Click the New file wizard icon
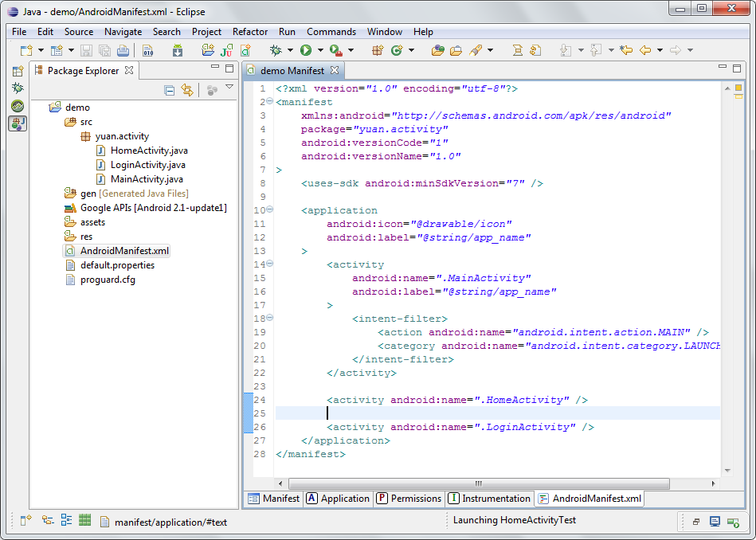Image resolution: width=756 pixels, height=540 pixels. click(x=26, y=50)
